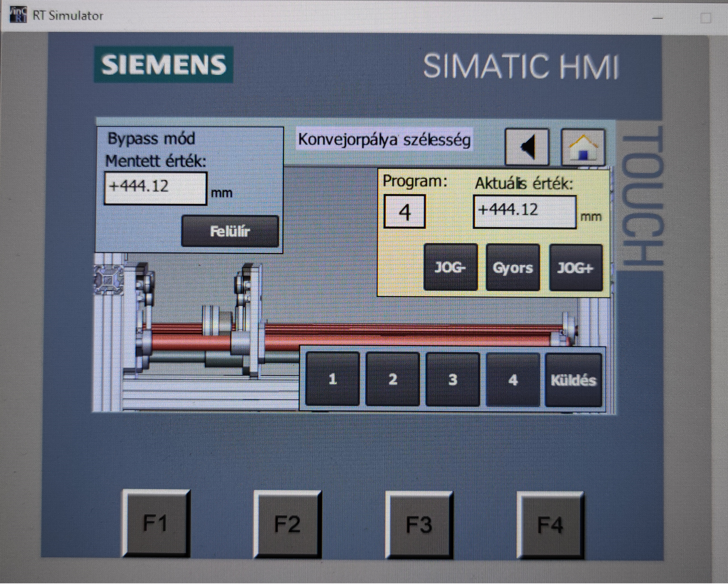Image resolution: width=728 pixels, height=584 pixels.
Task: Go to the home screen icon
Action: pos(583,147)
